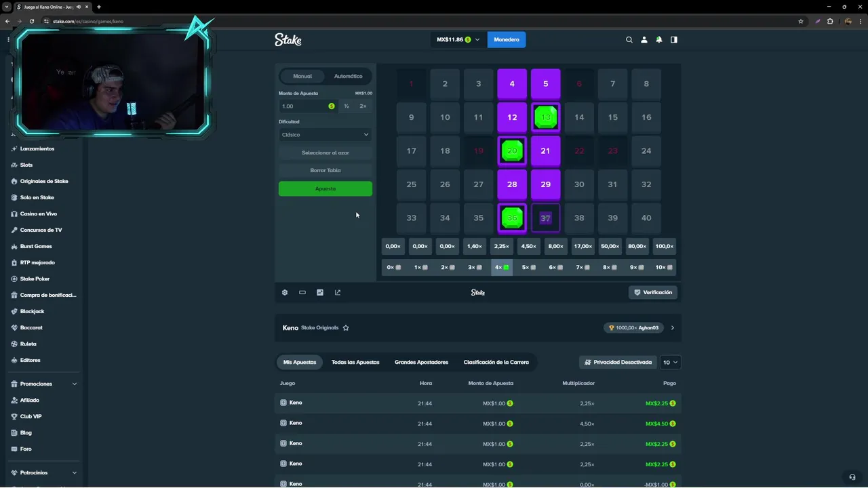Deselect Keno tile 5
This screenshot has width=868, height=488.
click(545, 84)
